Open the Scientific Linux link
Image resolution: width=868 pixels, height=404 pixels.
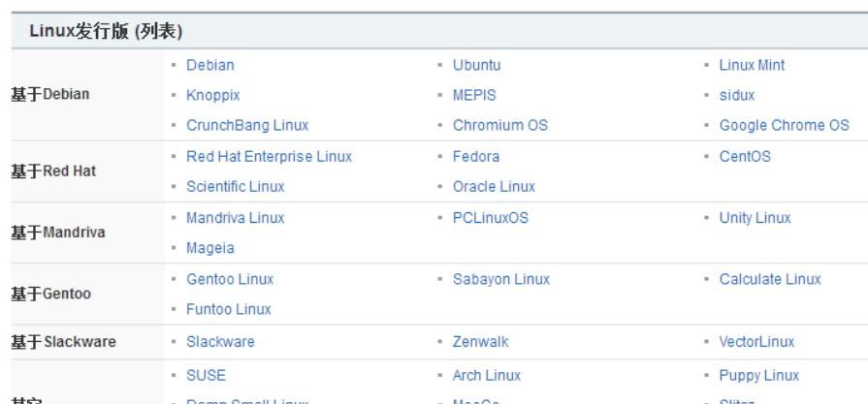pos(238,186)
